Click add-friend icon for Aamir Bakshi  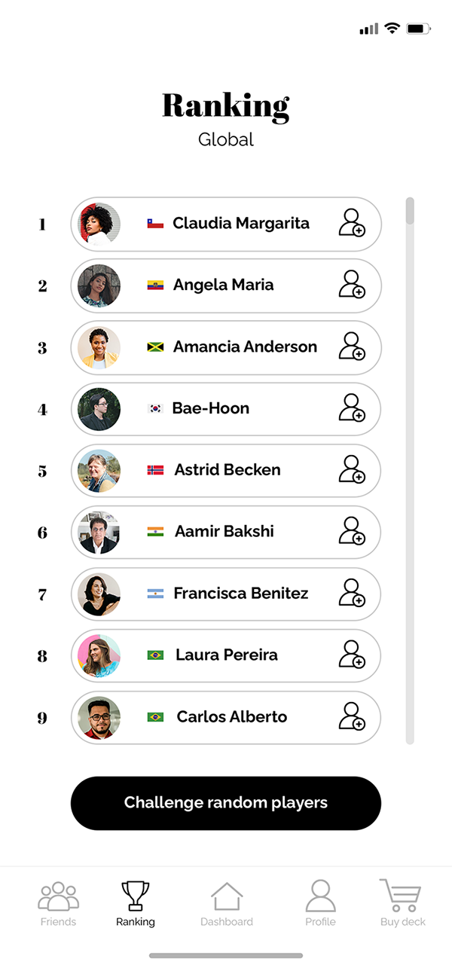click(351, 533)
